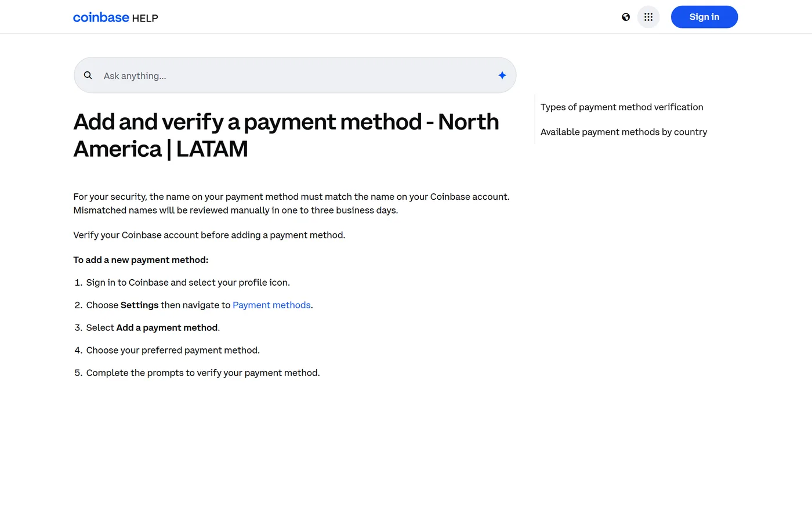812x508 pixels.
Task: Open the globe language selector icon
Action: [626, 17]
